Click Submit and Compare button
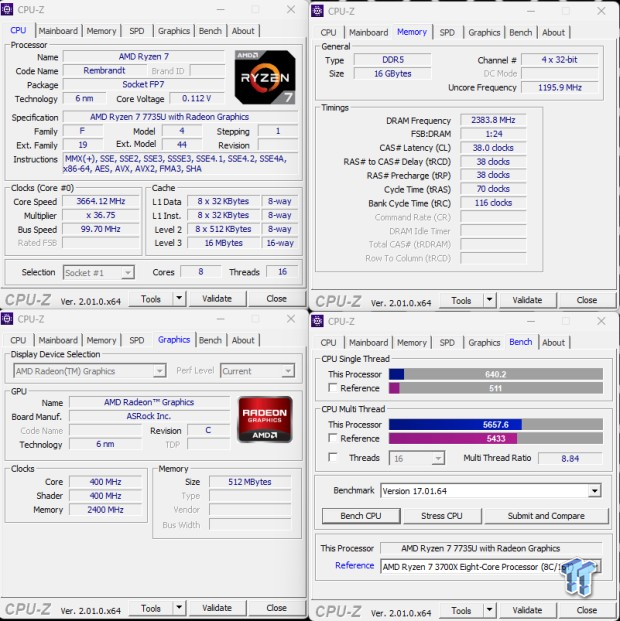620x621 pixels. click(546, 516)
